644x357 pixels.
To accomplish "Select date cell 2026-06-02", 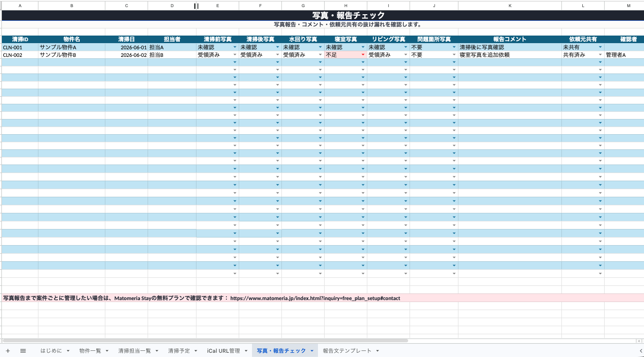I will [x=126, y=55].
